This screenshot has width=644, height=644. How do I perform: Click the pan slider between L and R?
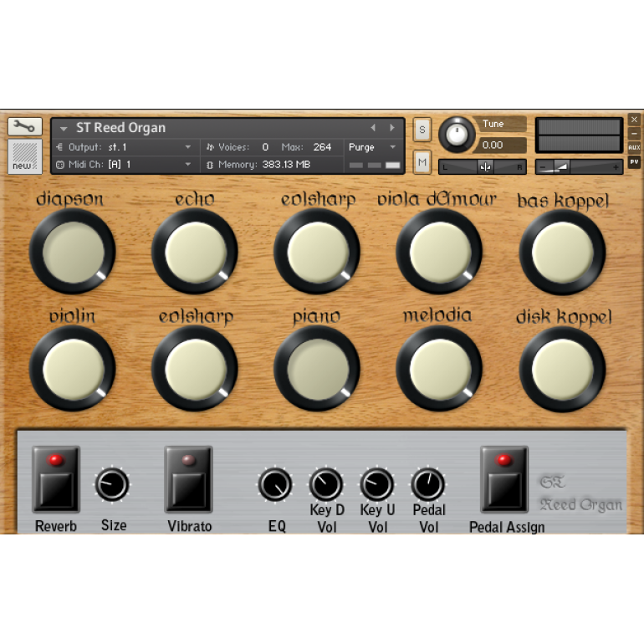coord(484,166)
